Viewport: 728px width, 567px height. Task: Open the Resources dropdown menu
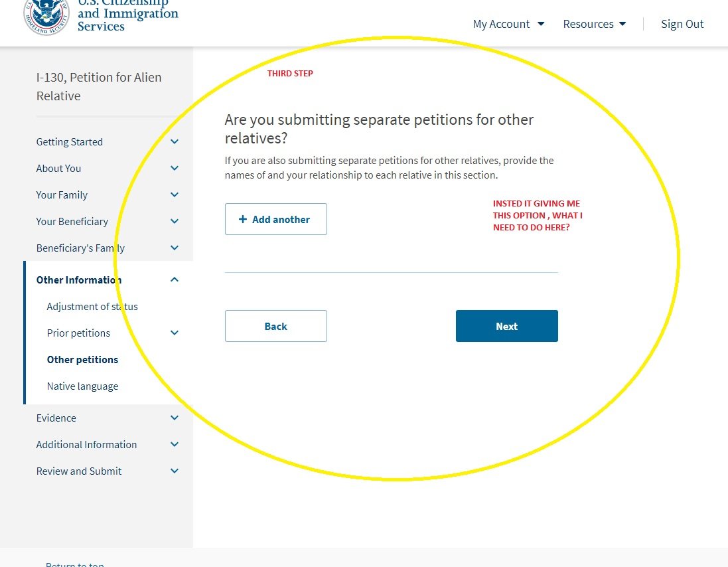[x=595, y=24]
